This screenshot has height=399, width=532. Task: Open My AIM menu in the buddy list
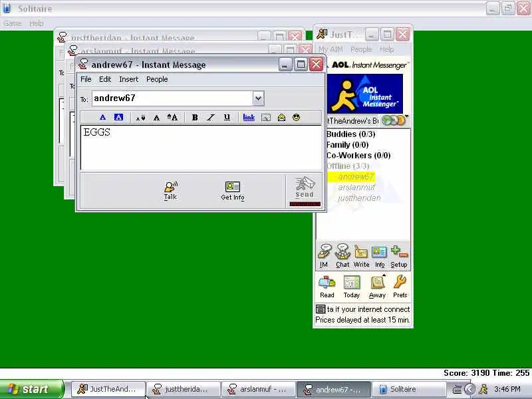[x=331, y=49]
